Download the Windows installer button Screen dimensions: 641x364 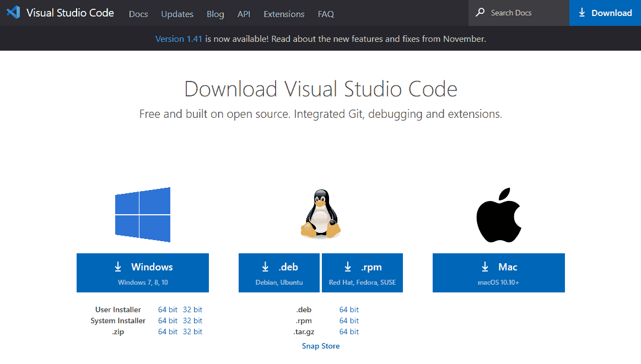[x=143, y=273]
